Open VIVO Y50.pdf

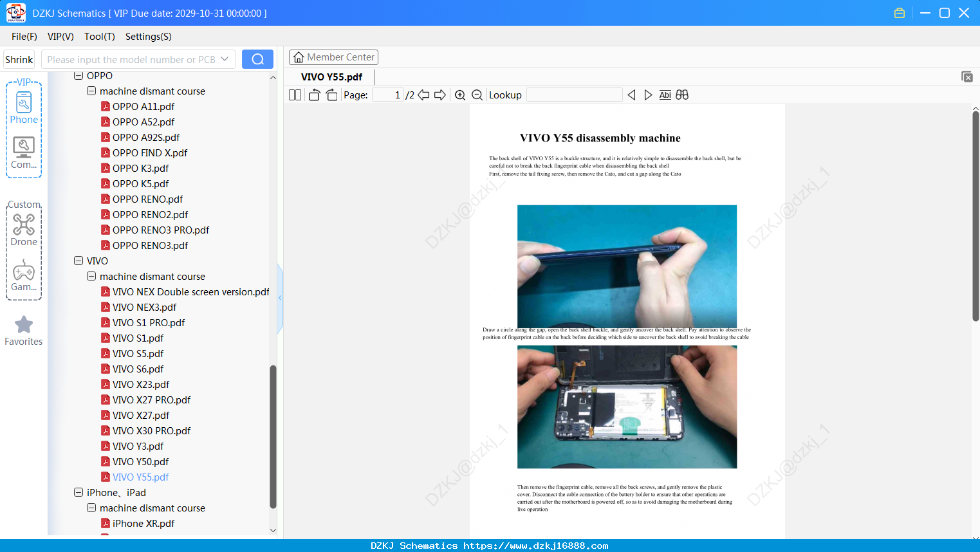coord(141,461)
